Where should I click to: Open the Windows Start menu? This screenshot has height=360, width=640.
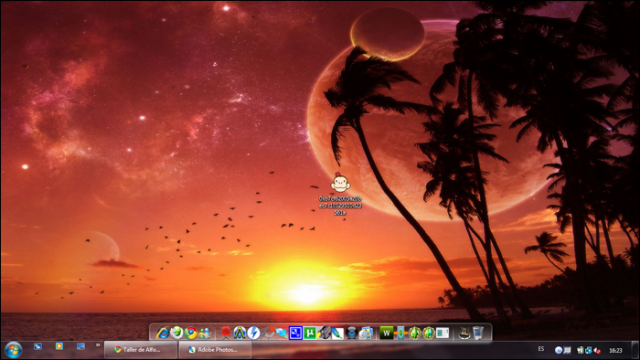[13, 350]
